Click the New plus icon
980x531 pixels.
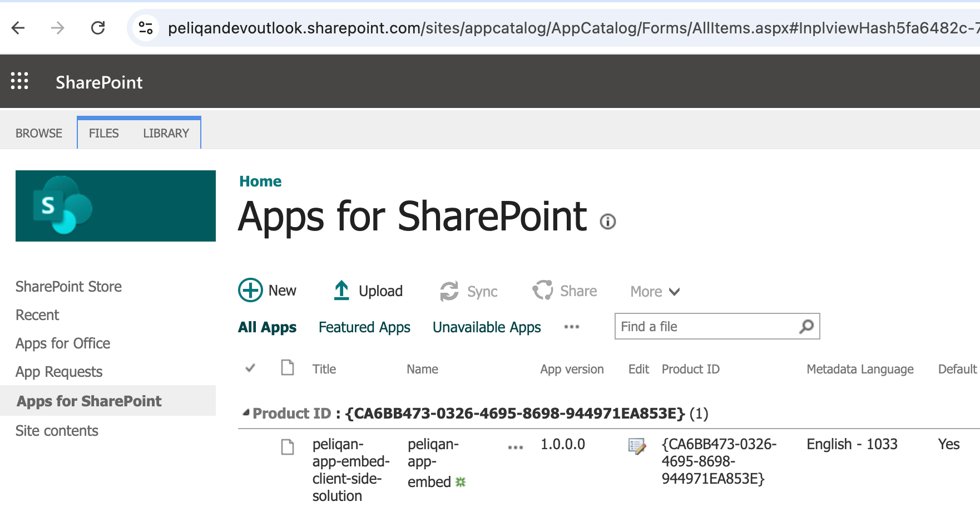click(250, 290)
